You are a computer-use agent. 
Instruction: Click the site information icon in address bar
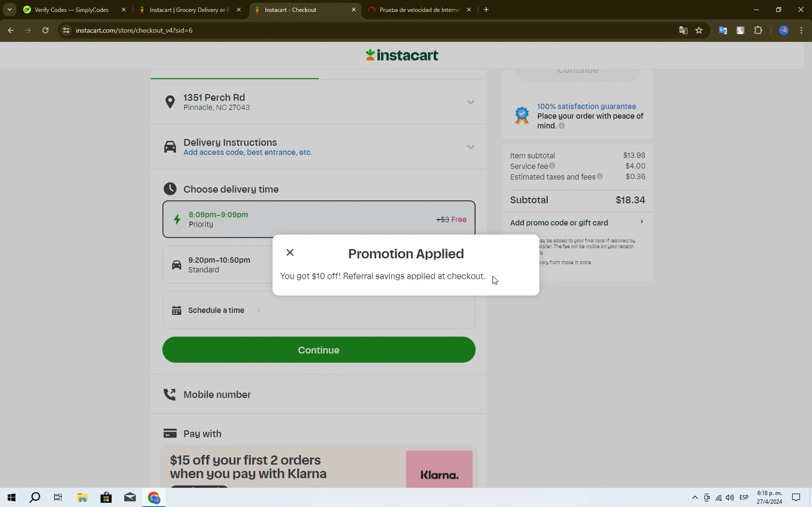click(66, 30)
